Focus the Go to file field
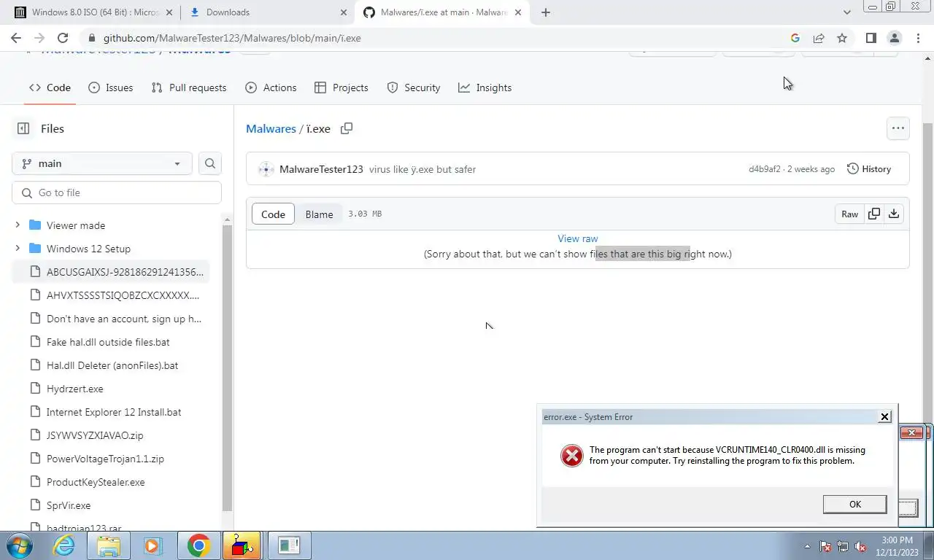Viewport: 934px width, 560px height. click(x=117, y=192)
